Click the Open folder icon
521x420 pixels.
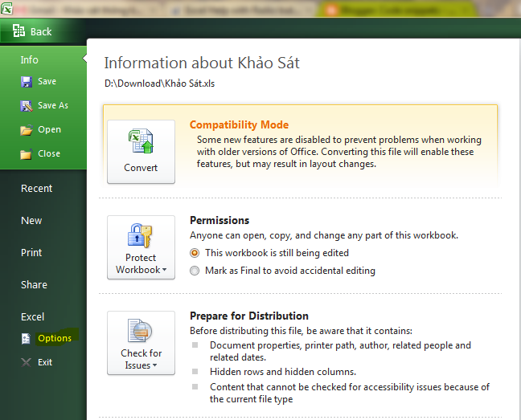[x=27, y=130]
